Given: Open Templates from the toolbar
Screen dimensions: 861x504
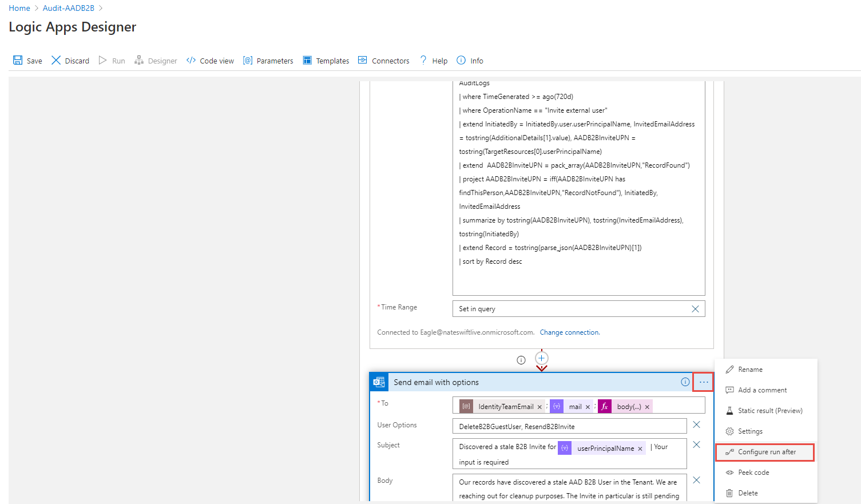Looking at the screenshot, I should coord(326,61).
